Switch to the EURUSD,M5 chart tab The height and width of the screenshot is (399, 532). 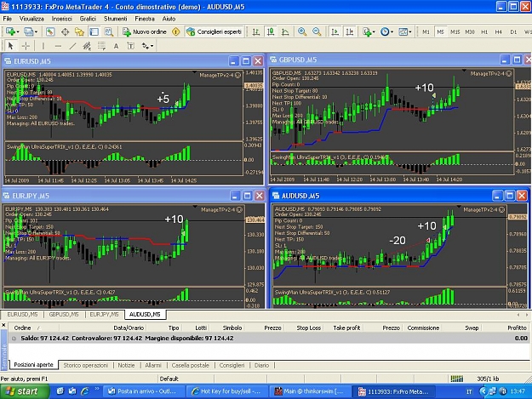[x=22, y=315]
